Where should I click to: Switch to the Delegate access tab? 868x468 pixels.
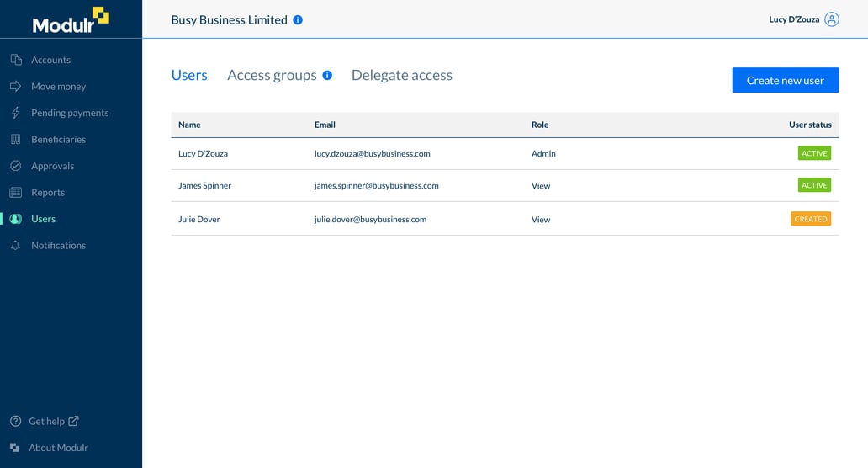click(x=402, y=75)
